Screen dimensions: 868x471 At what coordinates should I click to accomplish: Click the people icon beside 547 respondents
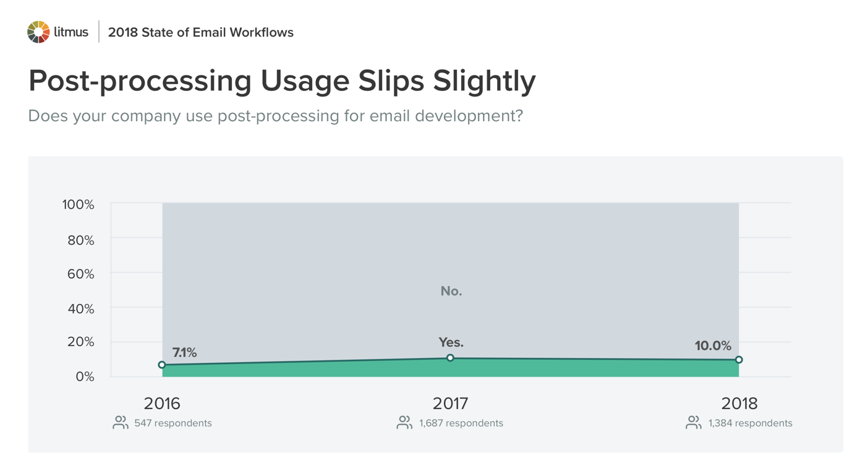(121, 423)
